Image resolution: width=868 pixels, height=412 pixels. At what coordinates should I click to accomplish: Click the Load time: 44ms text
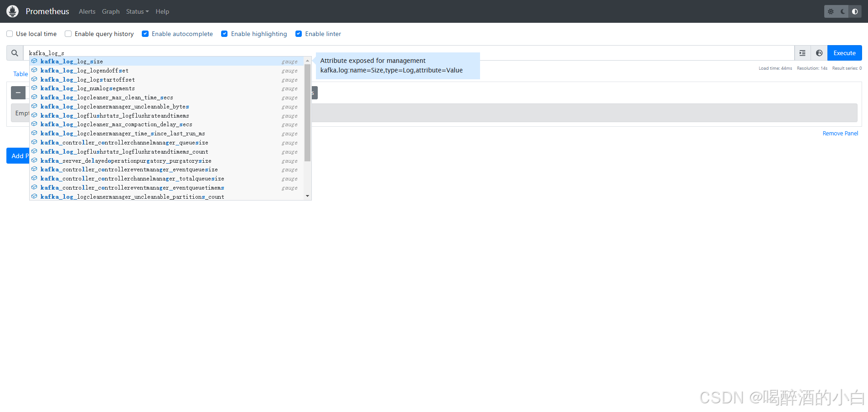tap(775, 68)
